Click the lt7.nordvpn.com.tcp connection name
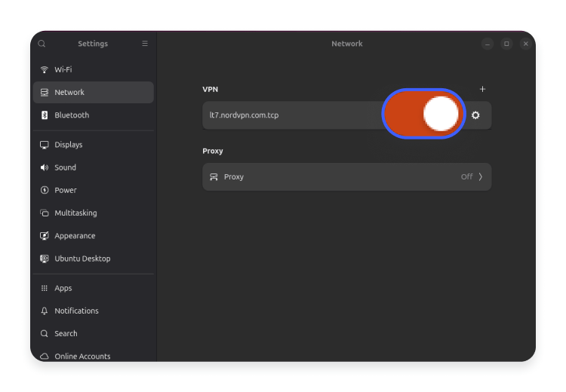The image size is (566, 392). tap(245, 115)
